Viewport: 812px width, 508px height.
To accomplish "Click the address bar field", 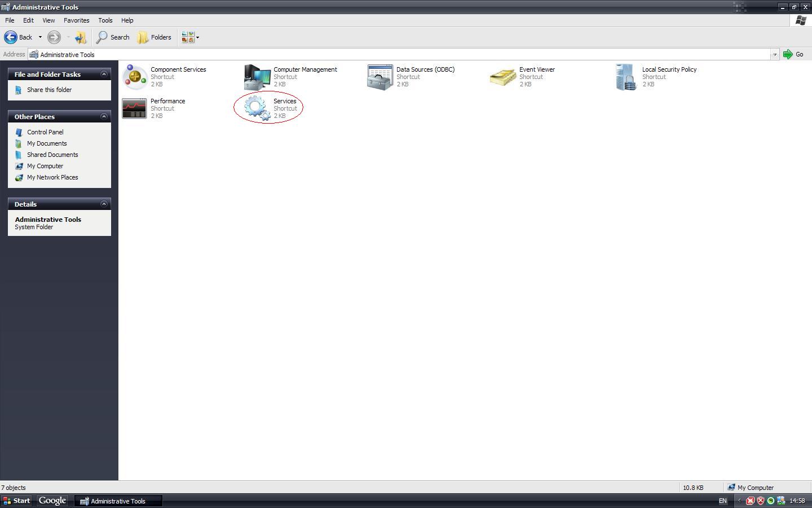I will [x=400, y=55].
